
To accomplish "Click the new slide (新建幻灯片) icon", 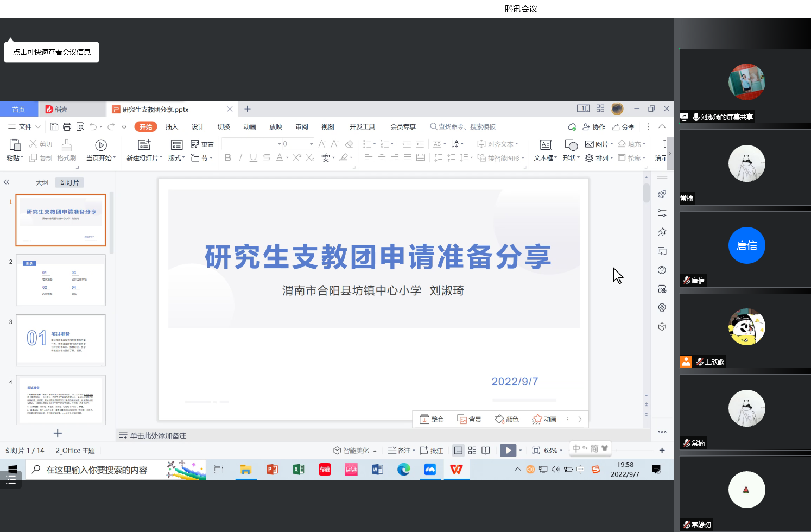I will (144, 145).
